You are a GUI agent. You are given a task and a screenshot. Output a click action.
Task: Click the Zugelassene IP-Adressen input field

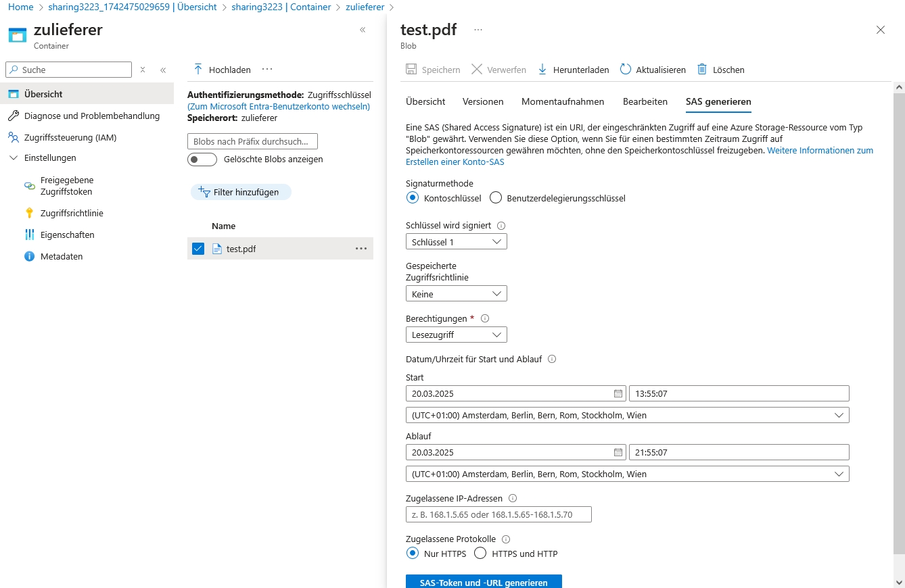(x=498, y=514)
